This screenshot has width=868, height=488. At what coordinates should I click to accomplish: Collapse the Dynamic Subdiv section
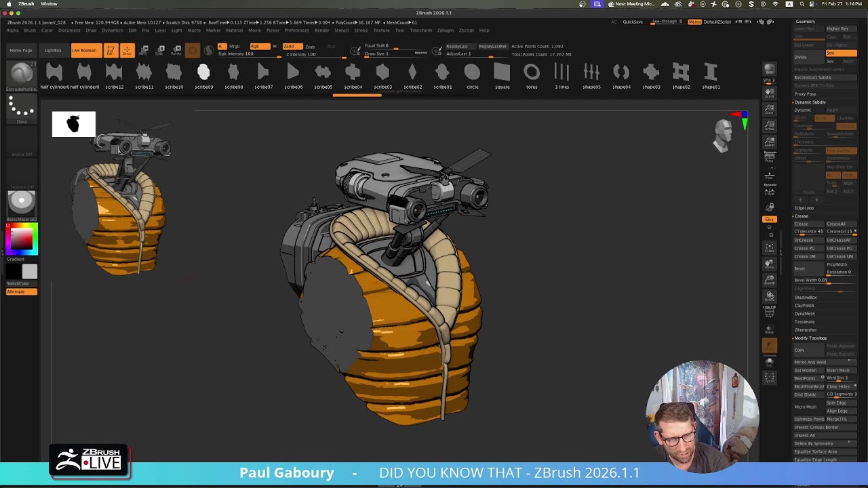(x=810, y=102)
